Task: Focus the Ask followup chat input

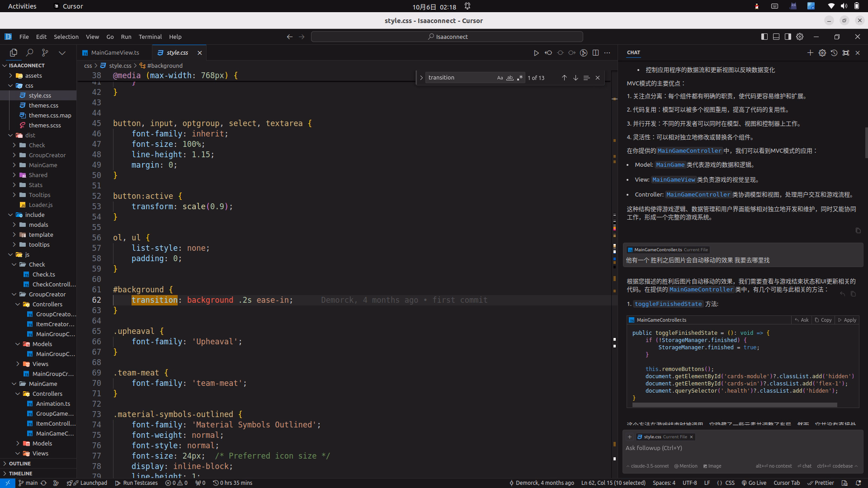Action: 742,448
